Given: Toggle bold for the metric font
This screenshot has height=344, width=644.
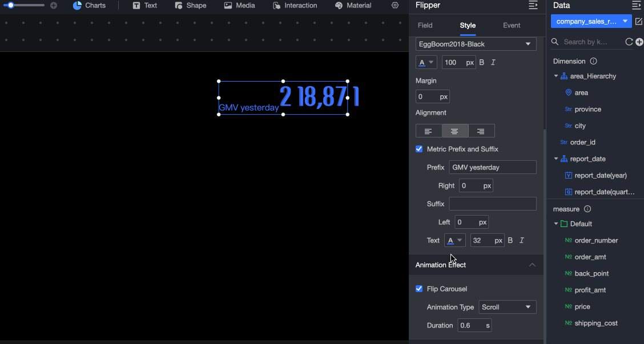Looking at the screenshot, I should (x=482, y=62).
